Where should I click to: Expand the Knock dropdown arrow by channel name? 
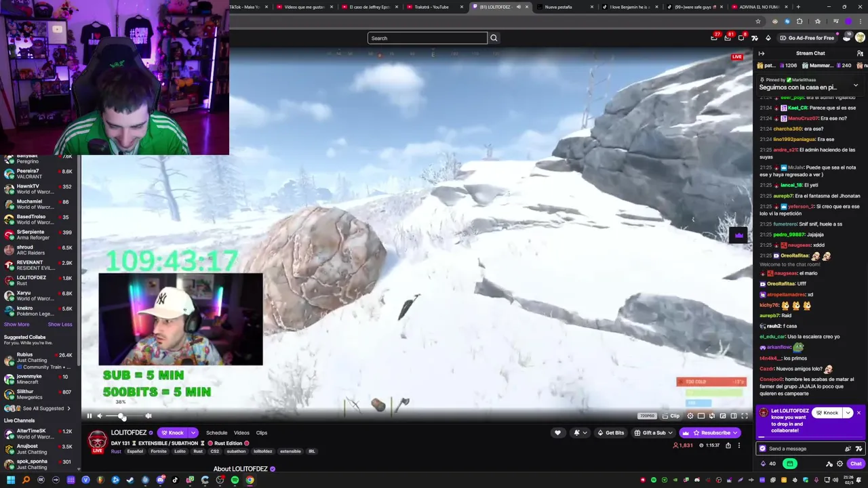pyautogui.click(x=193, y=432)
